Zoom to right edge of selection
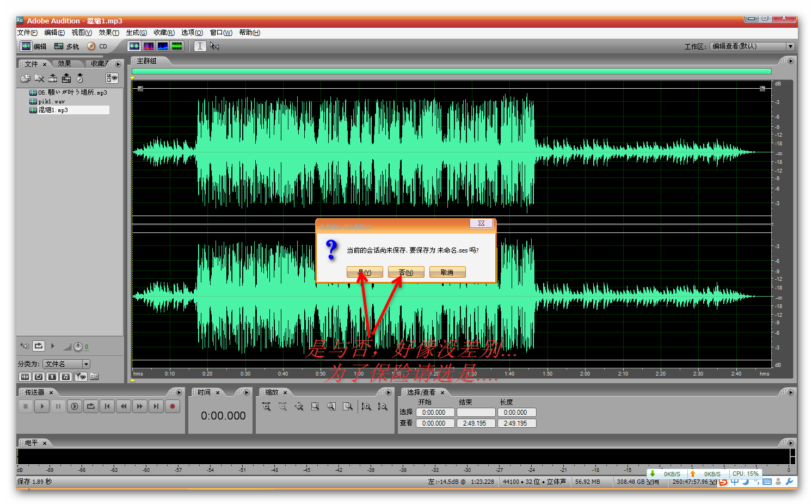Viewport: 812px width, 504px height. click(348, 407)
